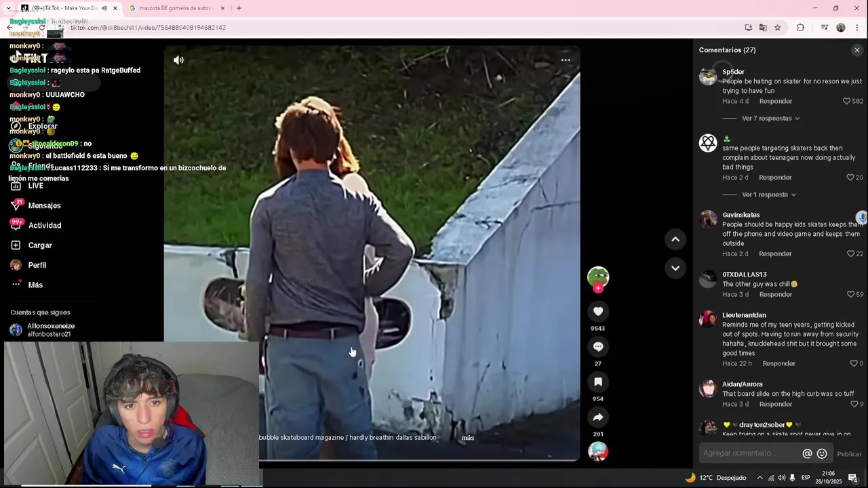868x488 pixels.
Task: Show hidden tray icons chevron
Action: tap(759, 478)
